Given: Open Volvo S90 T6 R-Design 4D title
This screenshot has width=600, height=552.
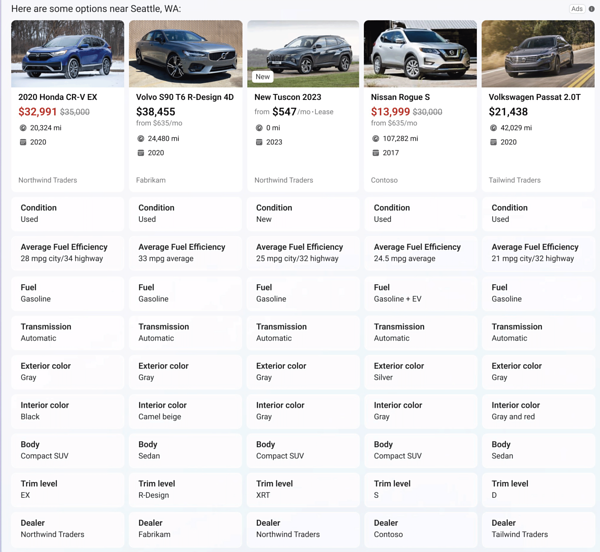Looking at the screenshot, I should 185,97.
